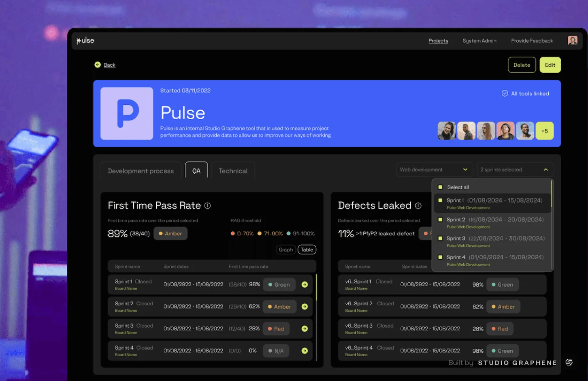Image resolution: width=588 pixels, height=381 pixels.
Task: Open the large P project logo tile
Action: pyautogui.click(x=127, y=114)
